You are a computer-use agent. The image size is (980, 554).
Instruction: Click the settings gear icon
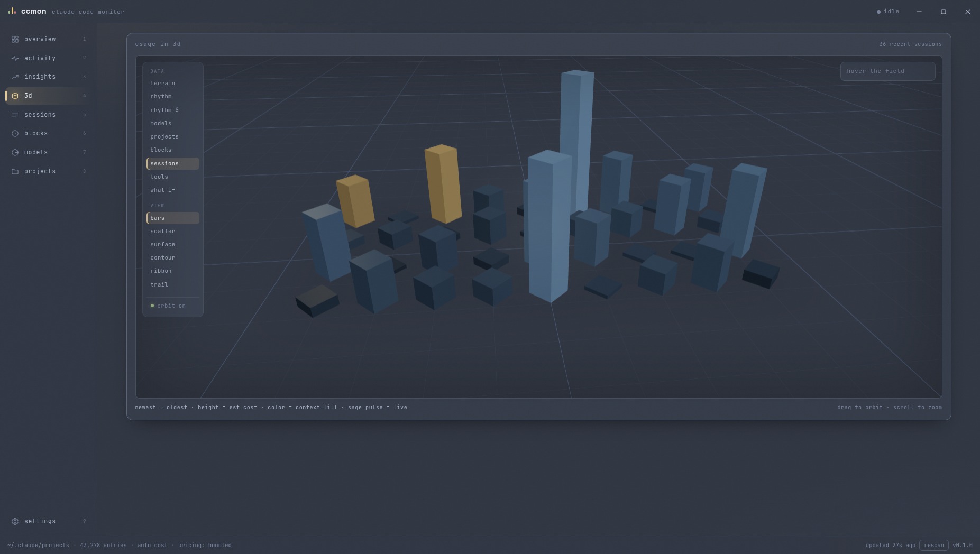(15, 521)
